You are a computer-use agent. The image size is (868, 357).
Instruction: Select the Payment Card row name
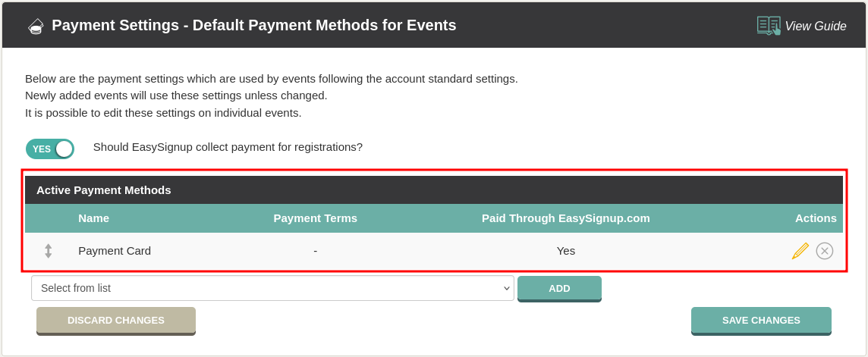(x=115, y=251)
